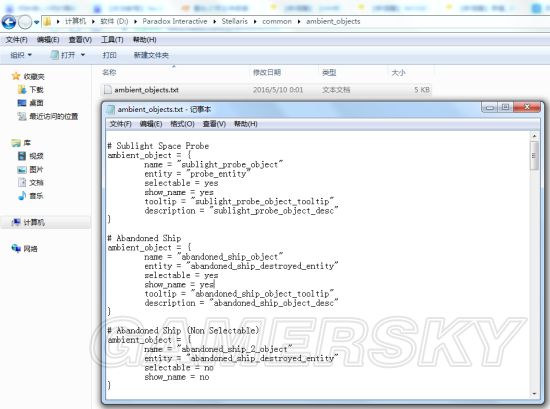
Task: Go to Paradox Interactive breadcrumb folder
Action: [175, 21]
